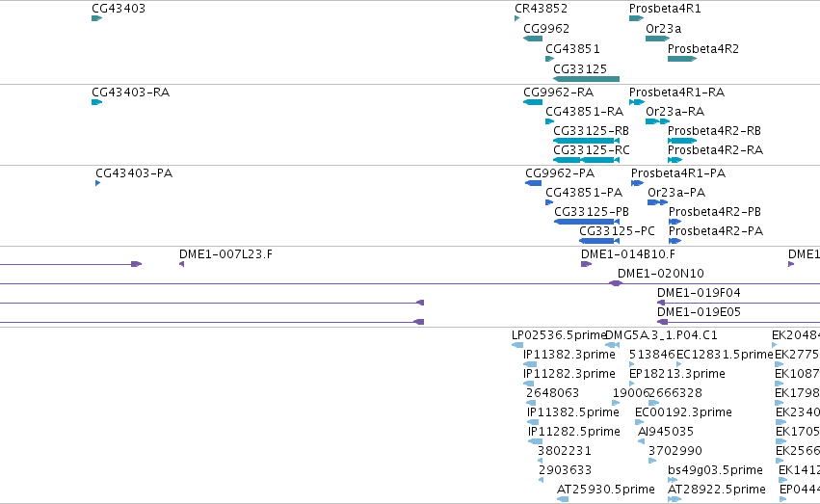Screen dimensions: 820x504
Task: Select transcript label CG43403-RA
Action: 130,93
